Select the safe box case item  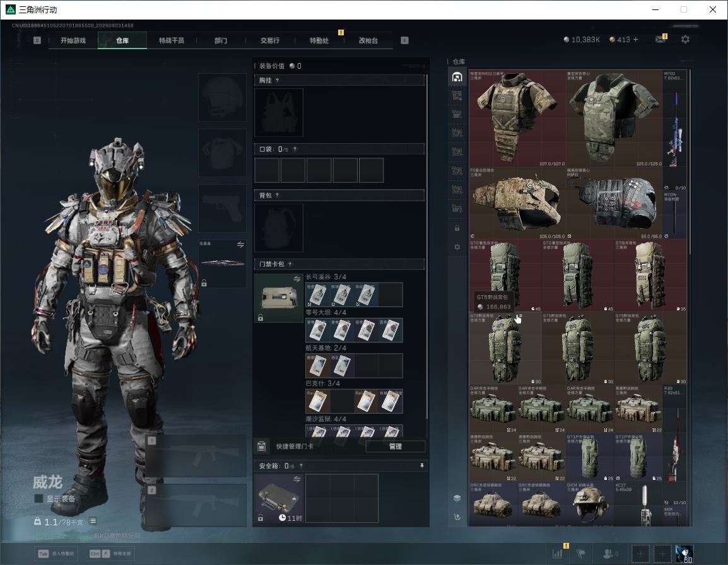tap(279, 498)
